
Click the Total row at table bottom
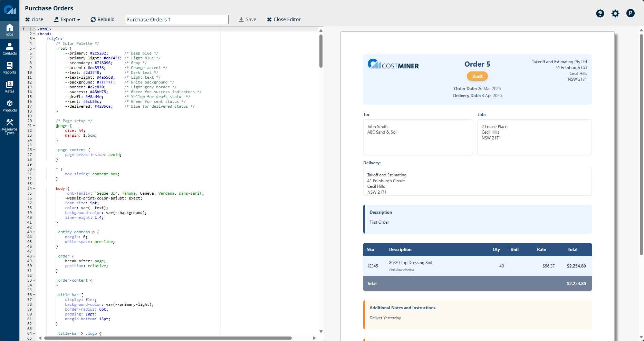[x=477, y=284]
